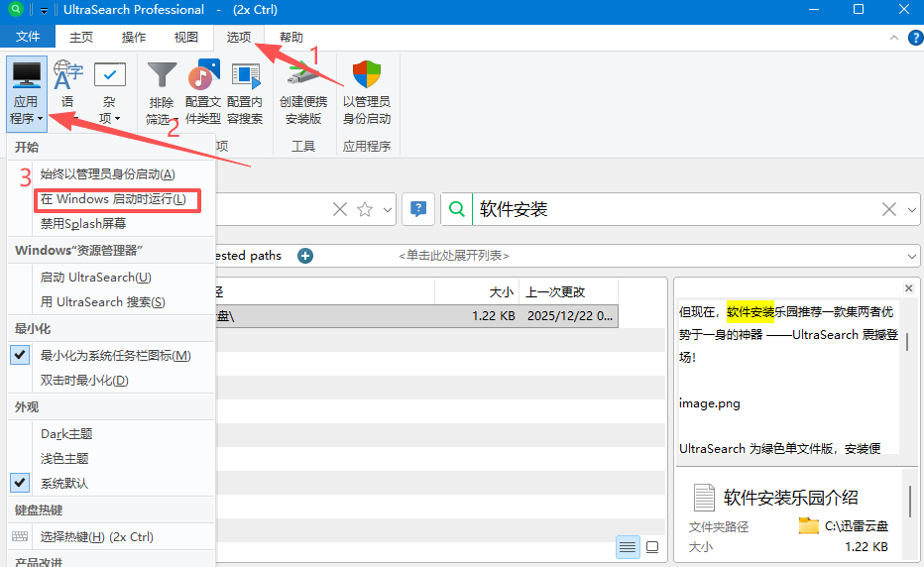Click the star favorites icon in search bar
This screenshot has width=924, height=567.
[364, 209]
